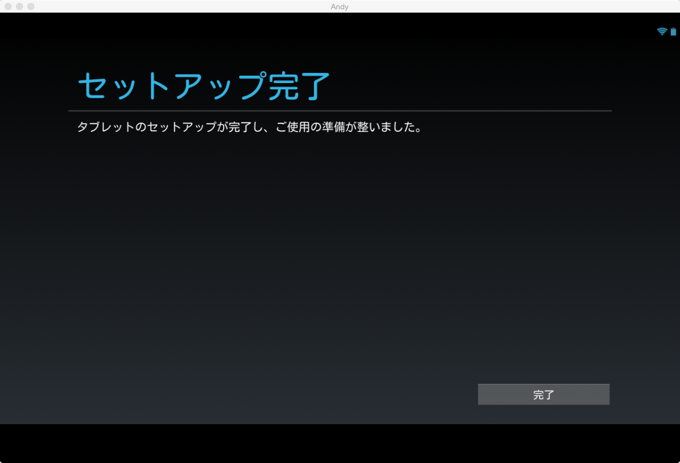
Task: Maximize the Andy window via green button
Action: click(x=31, y=6)
